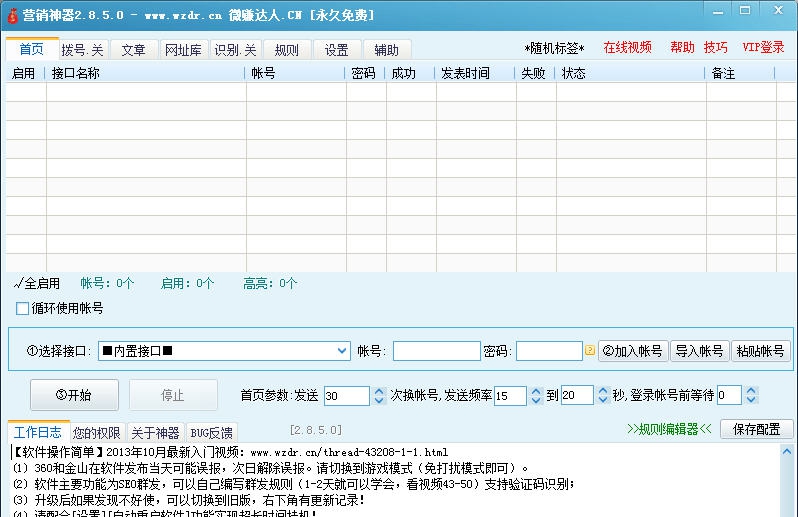Open the 识别.关 tab

tap(236, 50)
